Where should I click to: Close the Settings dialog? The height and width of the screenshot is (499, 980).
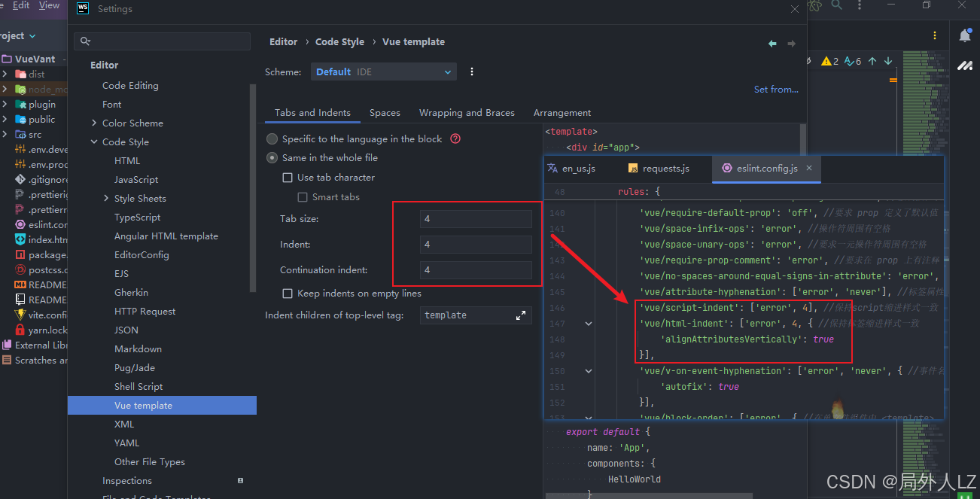point(795,9)
